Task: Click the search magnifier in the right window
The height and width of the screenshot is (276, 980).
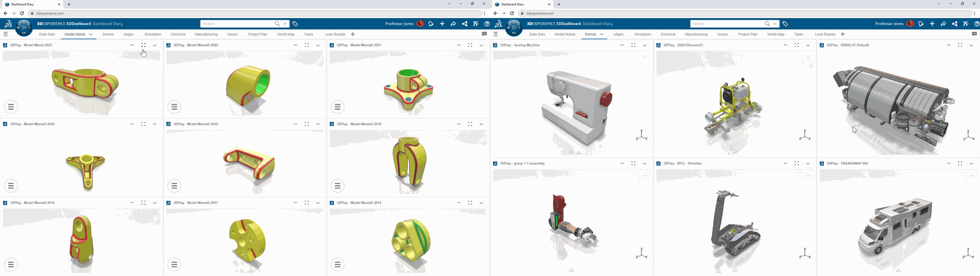Action: tap(767, 24)
